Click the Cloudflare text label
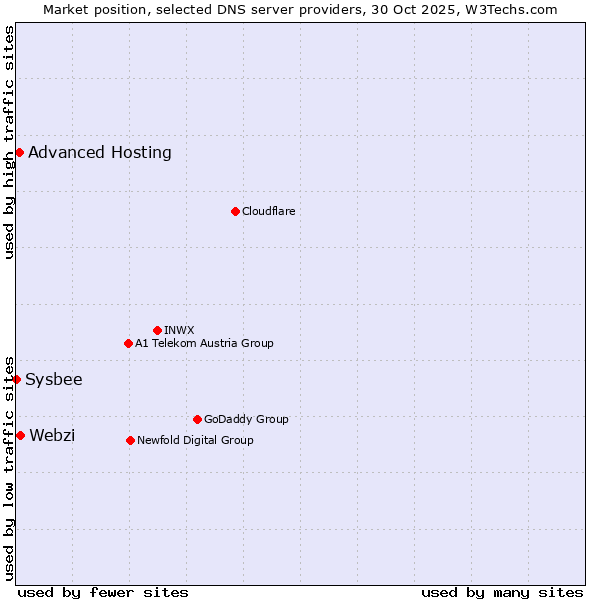 coord(268,211)
